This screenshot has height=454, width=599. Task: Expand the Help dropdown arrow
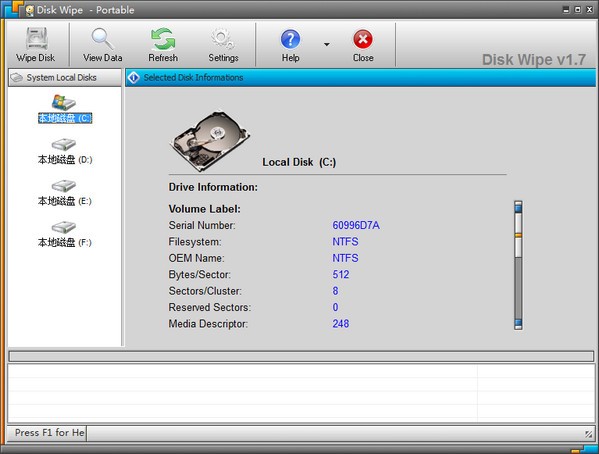click(x=327, y=44)
